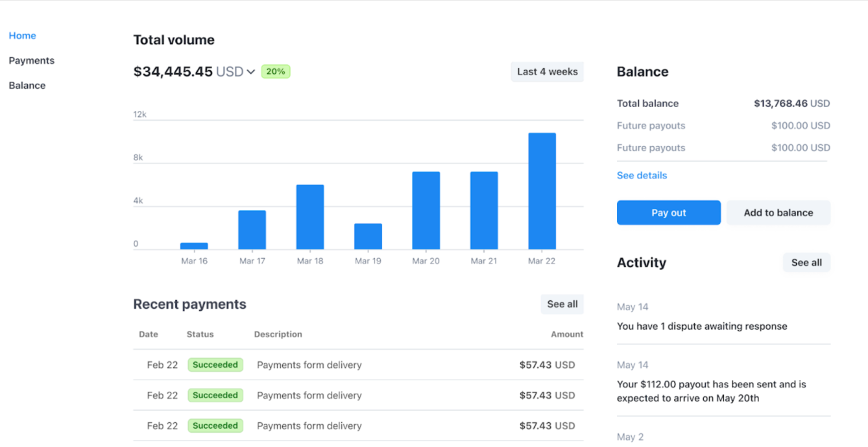Select the Mar 16 chart bar
The image size is (868, 447).
[x=194, y=246]
